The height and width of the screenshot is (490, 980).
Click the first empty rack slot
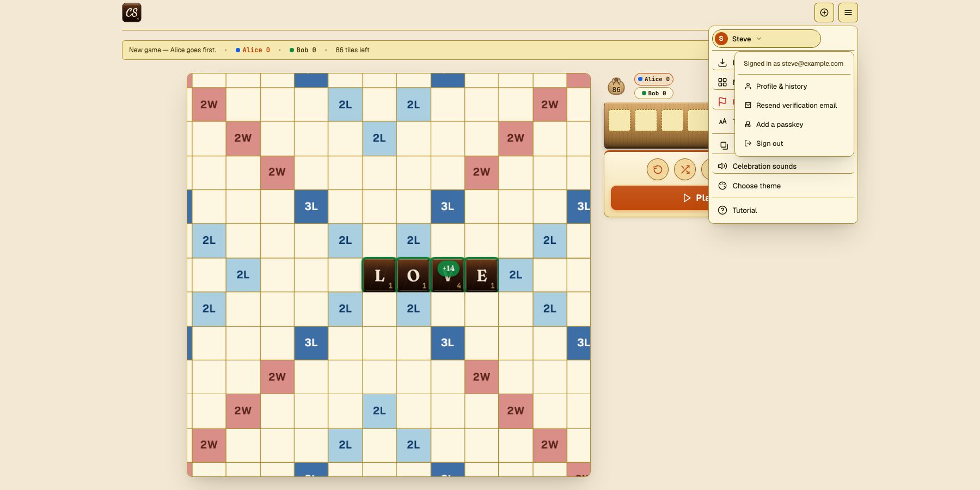tap(620, 120)
